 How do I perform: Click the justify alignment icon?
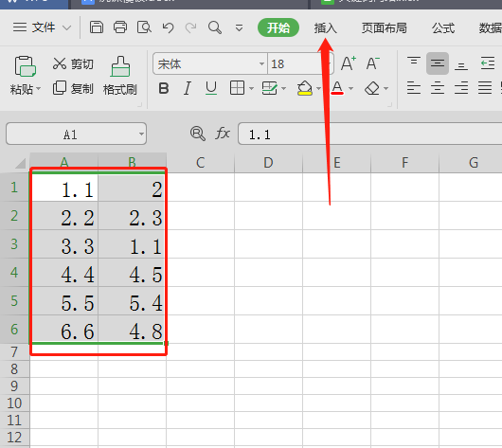(485, 88)
